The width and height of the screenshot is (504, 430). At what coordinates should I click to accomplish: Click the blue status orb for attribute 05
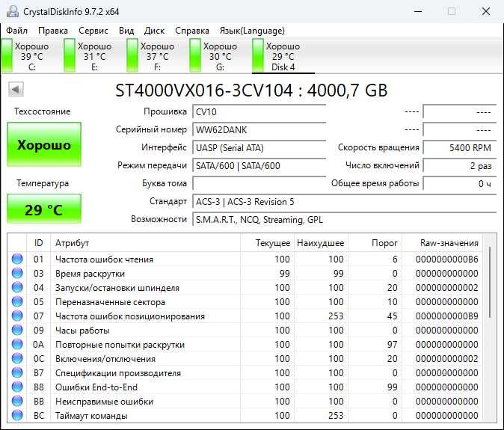tap(17, 301)
